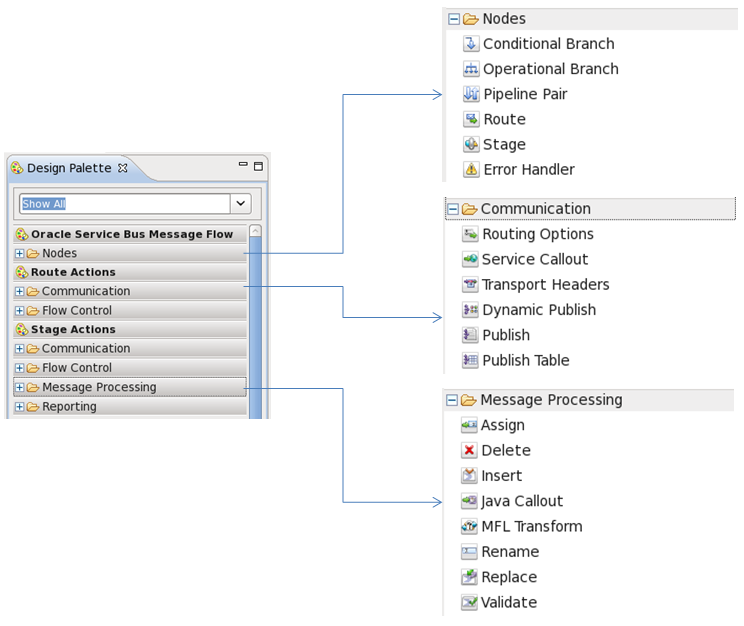Click the MFL Transform label

(532, 526)
